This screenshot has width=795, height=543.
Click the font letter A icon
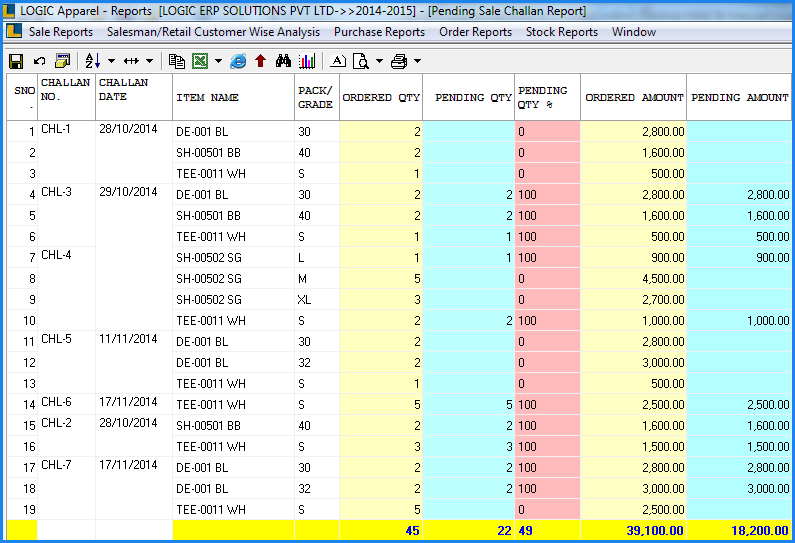[x=338, y=61]
